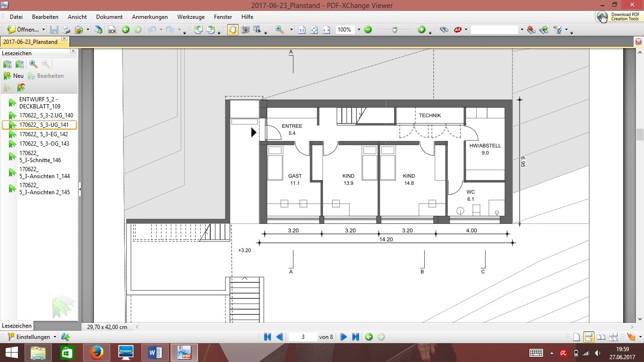Go to the next page arrow
This screenshot has height=362, width=644.
[343, 337]
